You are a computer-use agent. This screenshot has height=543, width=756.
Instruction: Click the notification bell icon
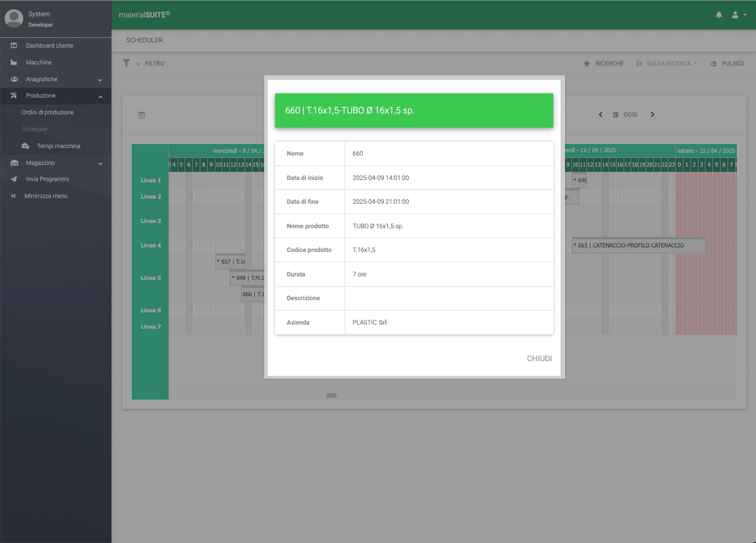point(719,15)
